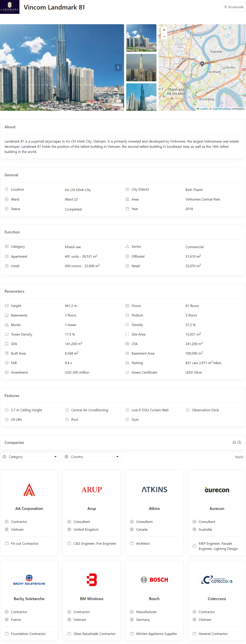Click the companies count briefcase icon

[239, 442]
